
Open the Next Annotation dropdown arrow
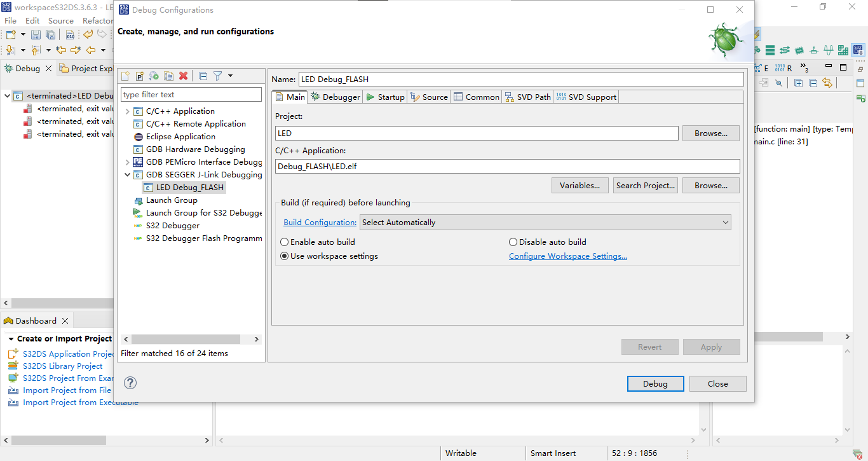[x=23, y=50]
